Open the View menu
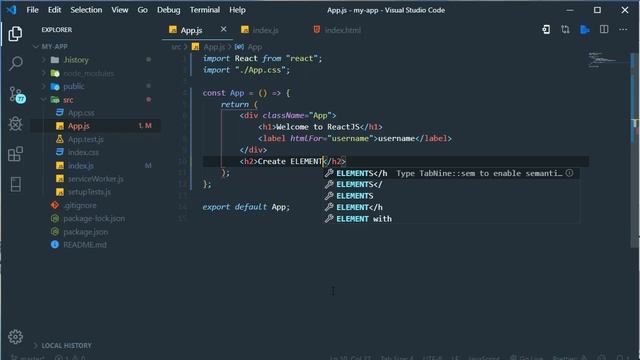 click(x=120, y=10)
